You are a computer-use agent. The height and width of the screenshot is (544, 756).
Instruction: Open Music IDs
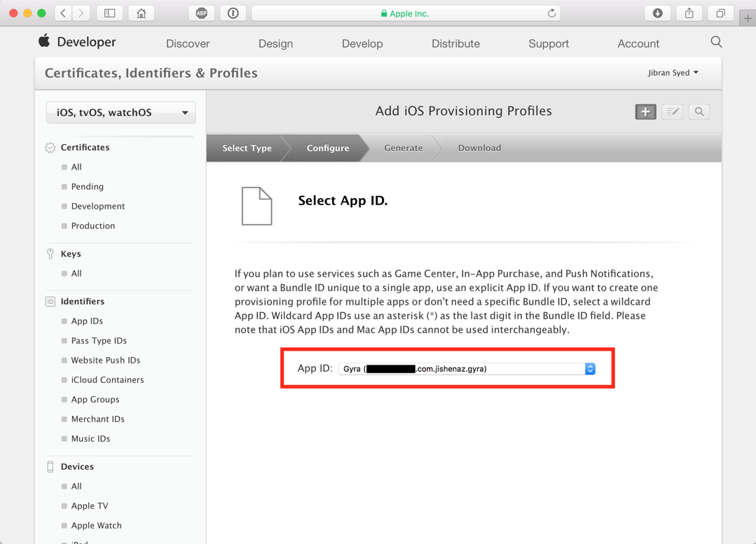coord(90,439)
